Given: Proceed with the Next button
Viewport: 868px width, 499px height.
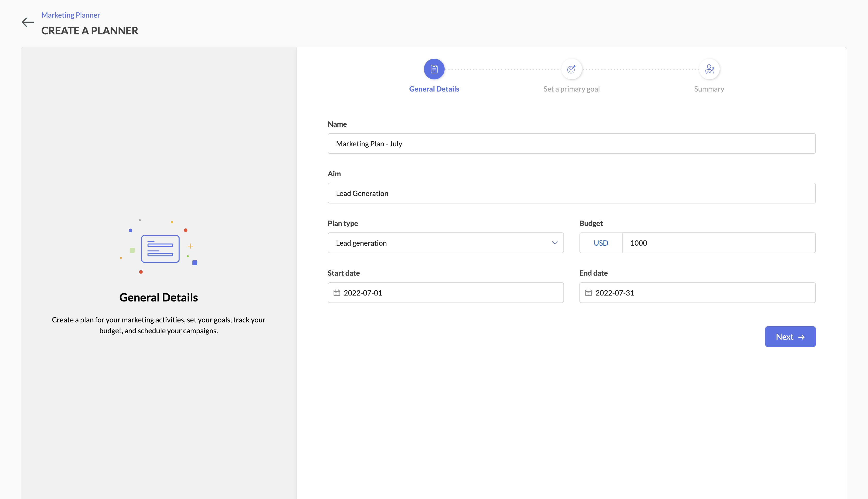Looking at the screenshot, I should coord(790,337).
